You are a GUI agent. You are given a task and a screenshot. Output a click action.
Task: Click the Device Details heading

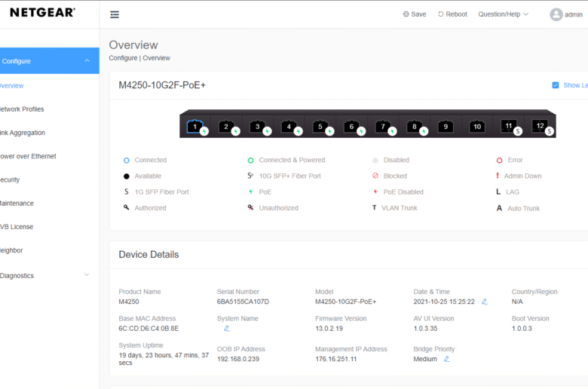[x=149, y=254]
